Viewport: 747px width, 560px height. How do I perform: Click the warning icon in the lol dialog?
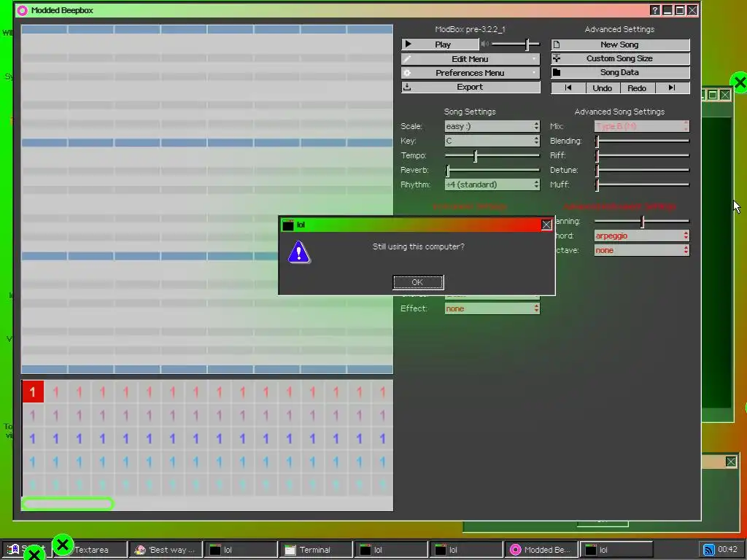[299, 252]
